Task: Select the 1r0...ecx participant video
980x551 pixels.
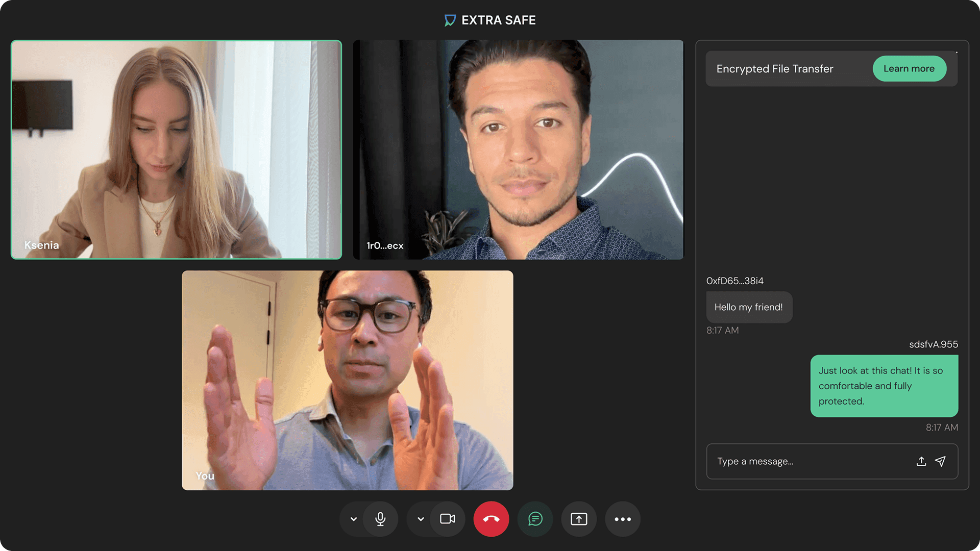Action: click(x=518, y=149)
